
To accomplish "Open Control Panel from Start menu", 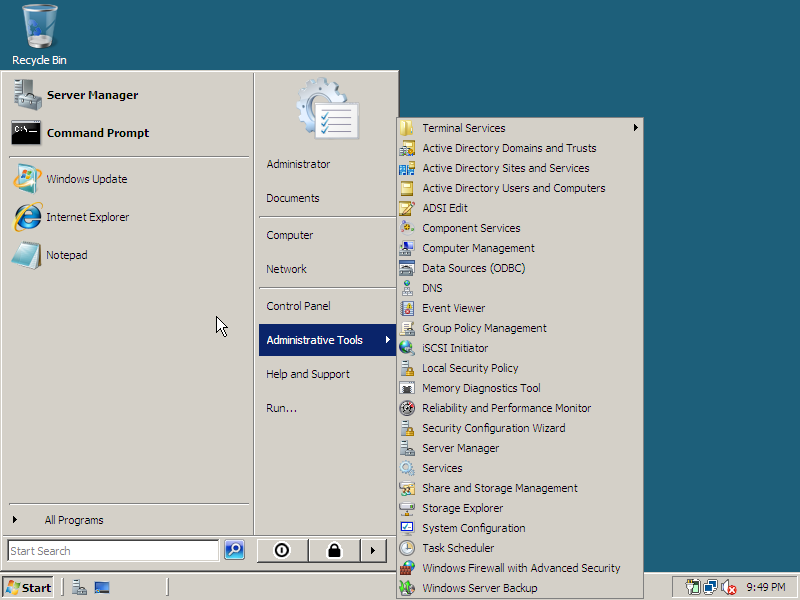I will pyautogui.click(x=327, y=306).
